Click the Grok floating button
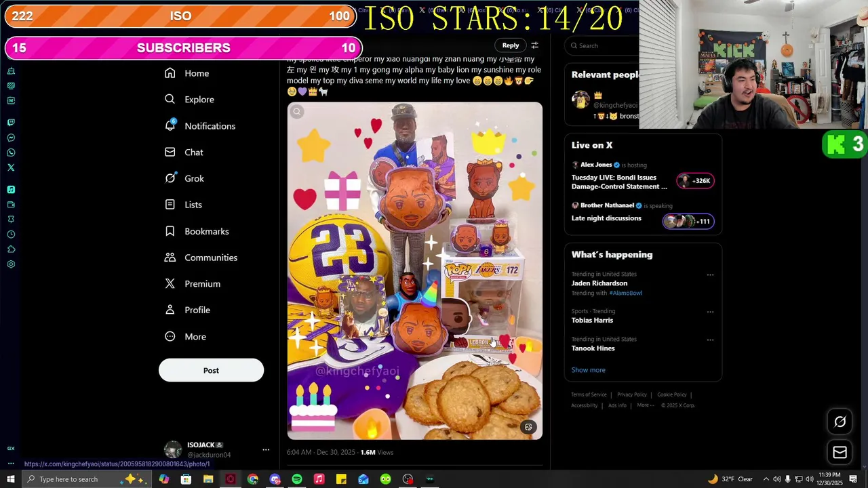The height and width of the screenshot is (488, 868). tap(840, 422)
